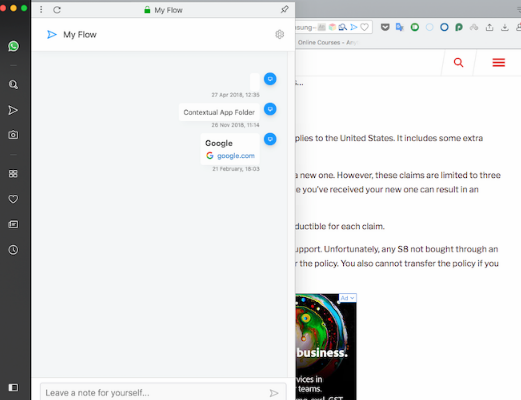Screen dimensions: 521x400
Task: Click the green P extension icon
Action: pos(459,27)
